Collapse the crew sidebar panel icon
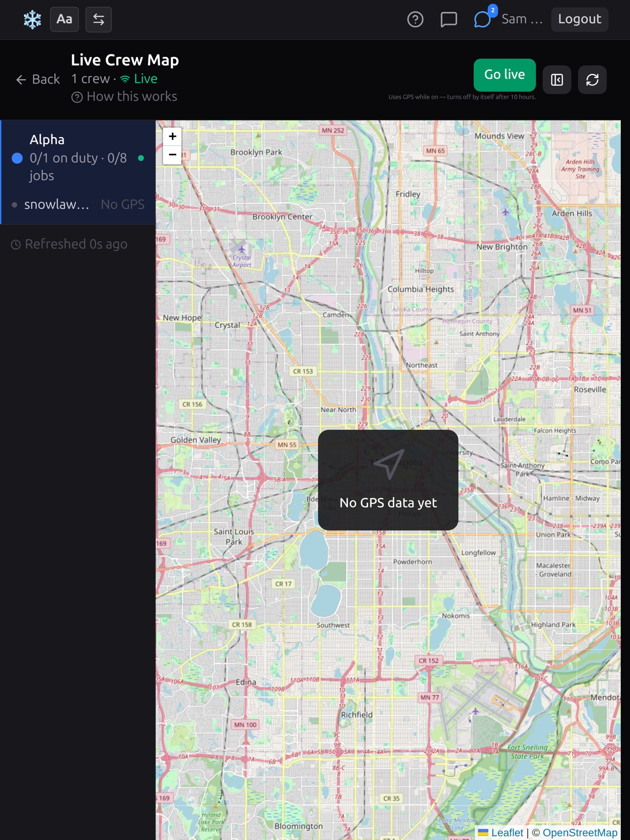Screen dimensions: 630x840 click(557, 80)
